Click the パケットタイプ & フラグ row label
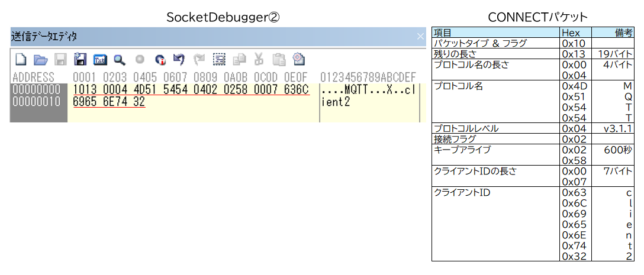The image size is (644, 275). [x=479, y=43]
